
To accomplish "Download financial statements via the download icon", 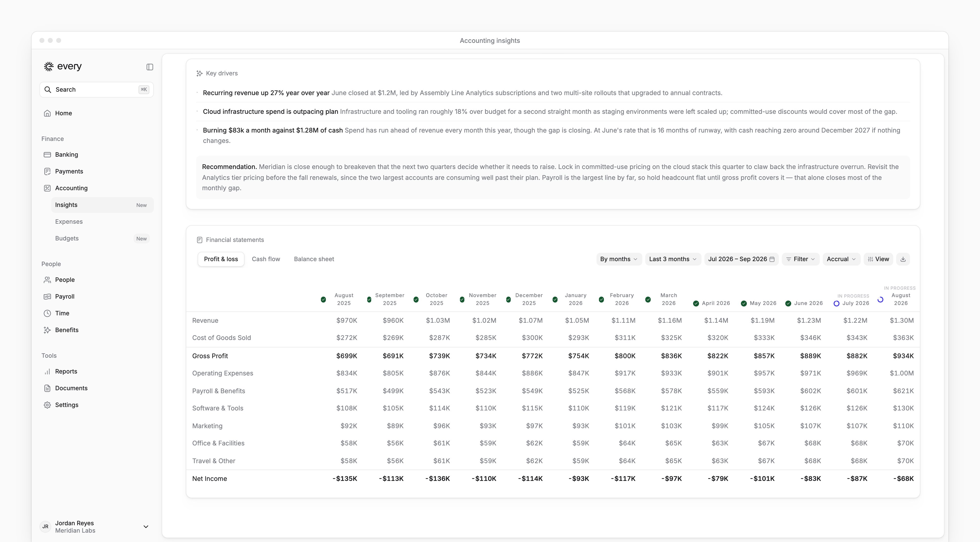I will tap(903, 259).
